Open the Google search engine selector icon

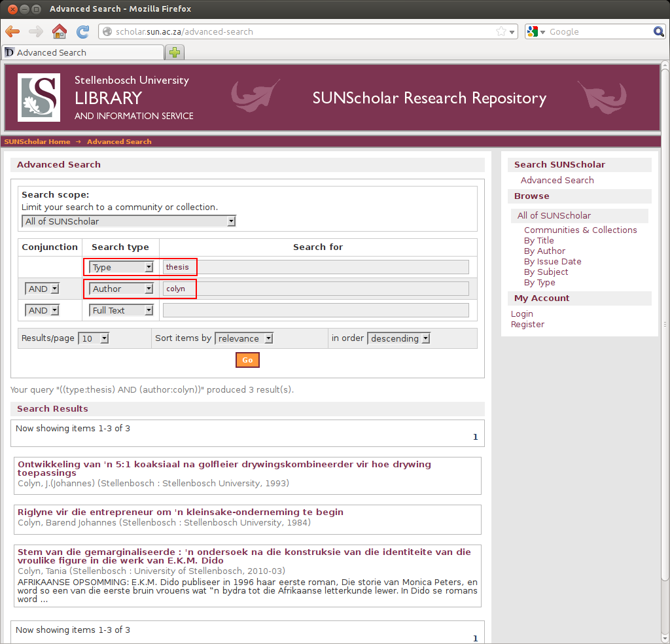point(537,31)
